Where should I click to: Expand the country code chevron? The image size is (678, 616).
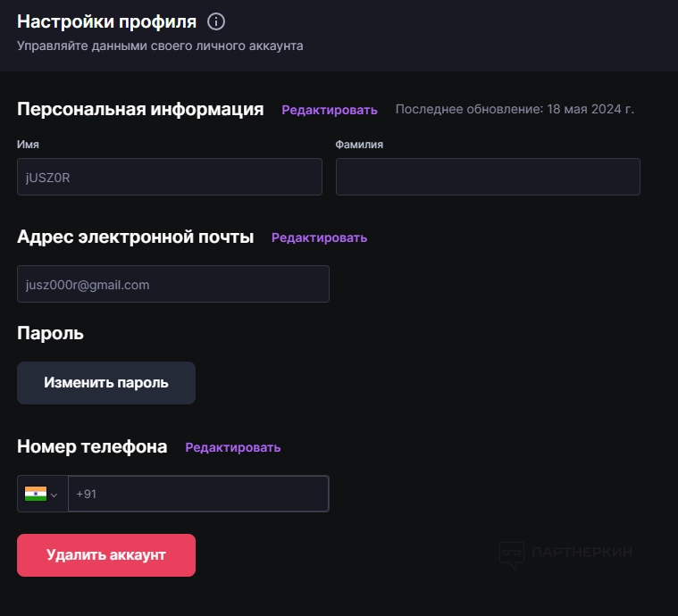click(54, 495)
